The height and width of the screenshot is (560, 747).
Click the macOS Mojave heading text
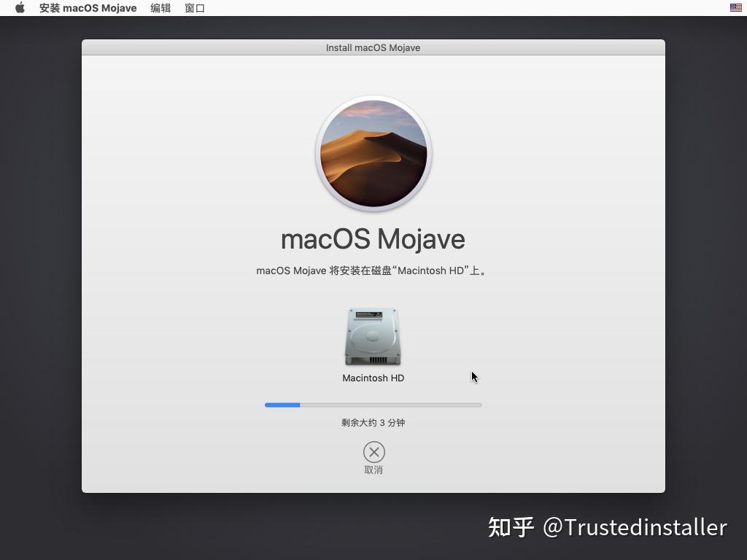tap(373, 238)
